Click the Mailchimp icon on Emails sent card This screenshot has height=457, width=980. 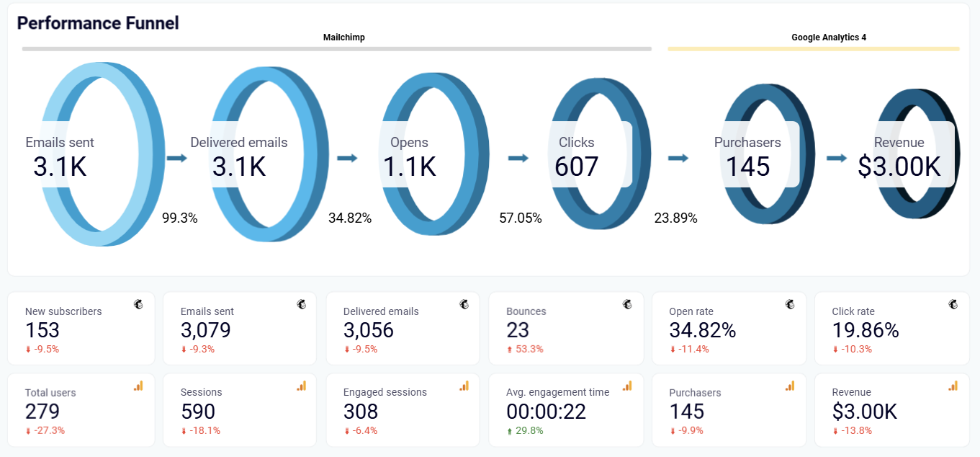click(x=301, y=305)
